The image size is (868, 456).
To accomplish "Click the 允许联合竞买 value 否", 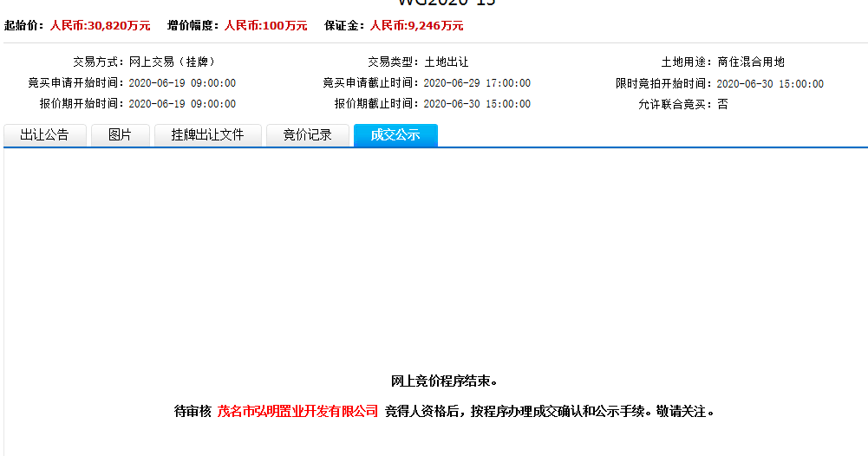I will pos(723,104).
